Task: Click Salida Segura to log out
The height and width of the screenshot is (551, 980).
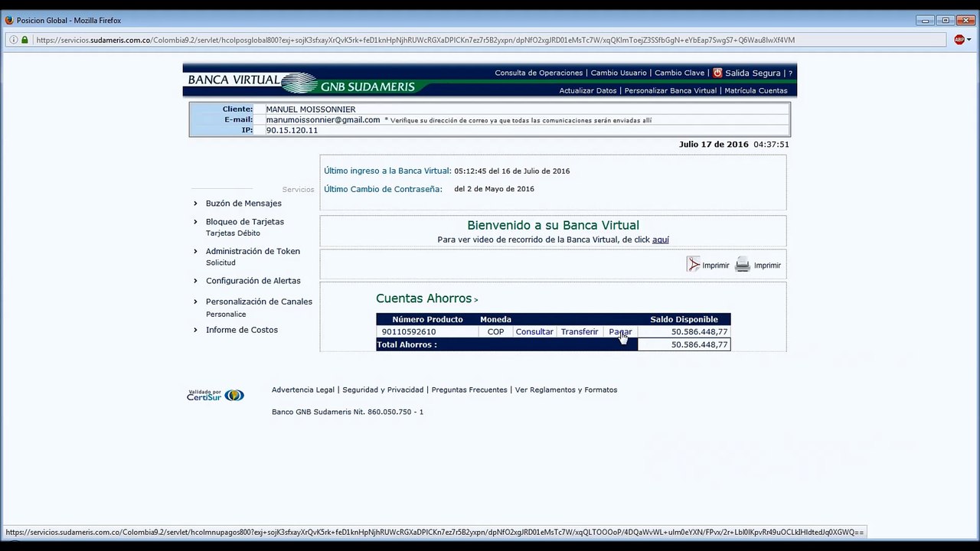Action: click(753, 73)
